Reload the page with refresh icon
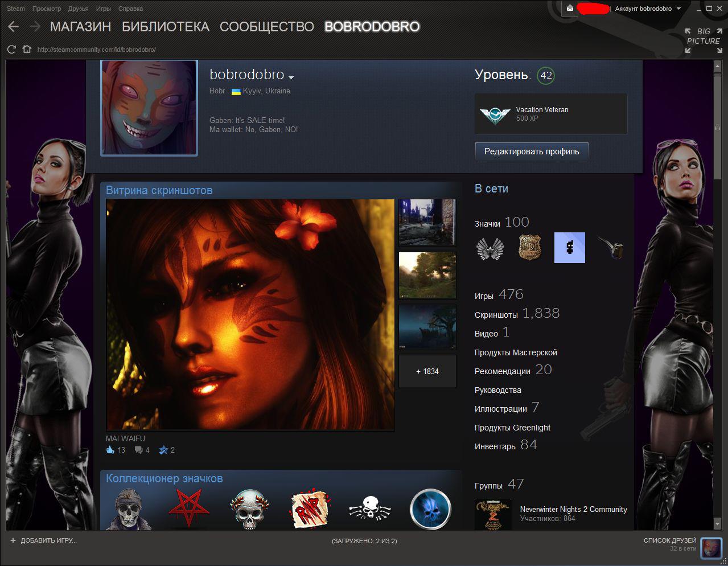Viewport: 728px width, 566px height. pos(11,50)
